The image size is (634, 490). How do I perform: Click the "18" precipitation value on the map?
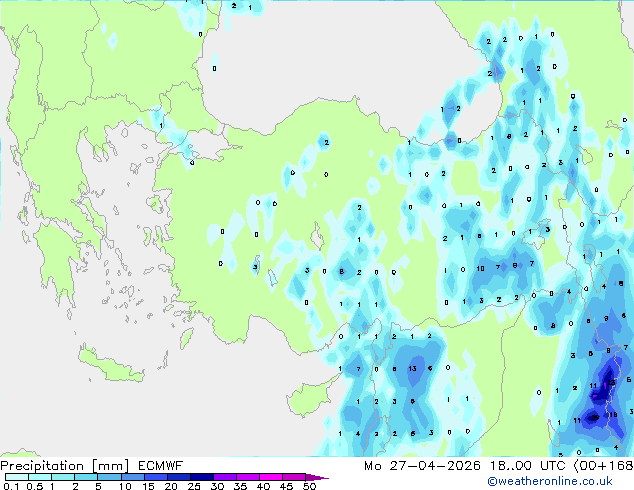point(613,415)
